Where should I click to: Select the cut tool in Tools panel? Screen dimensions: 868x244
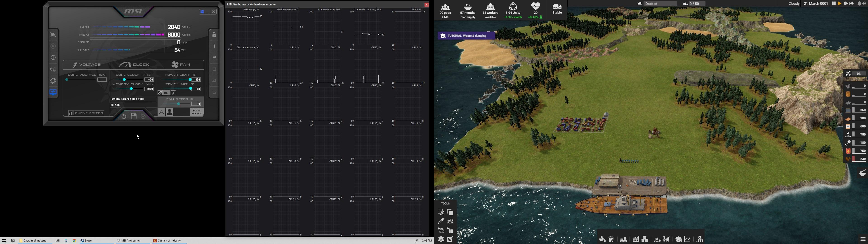point(441,212)
